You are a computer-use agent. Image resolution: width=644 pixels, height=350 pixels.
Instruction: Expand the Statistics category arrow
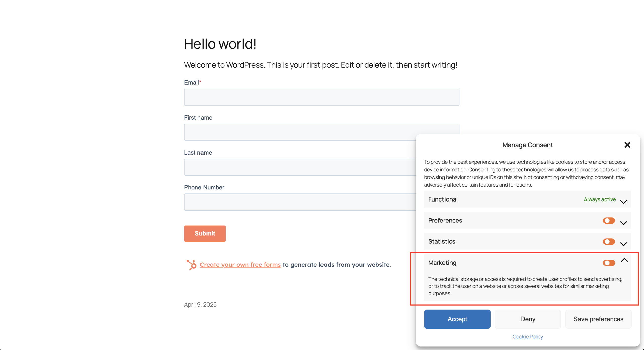623,244
